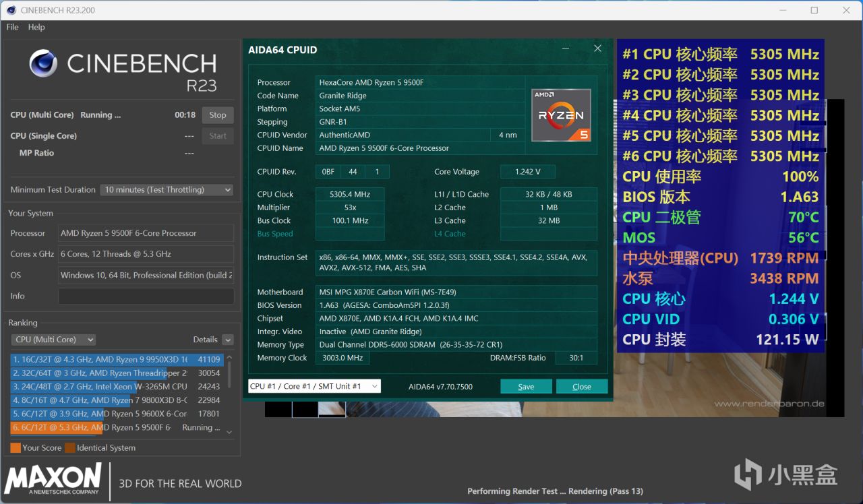This screenshot has width=863, height=504.
Task: Click the Multiplier value 53x
Action: coord(350,208)
